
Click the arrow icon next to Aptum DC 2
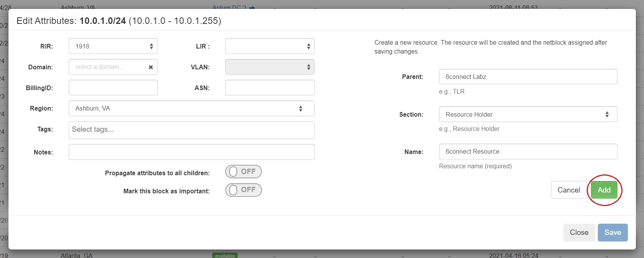pyautogui.click(x=252, y=7)
